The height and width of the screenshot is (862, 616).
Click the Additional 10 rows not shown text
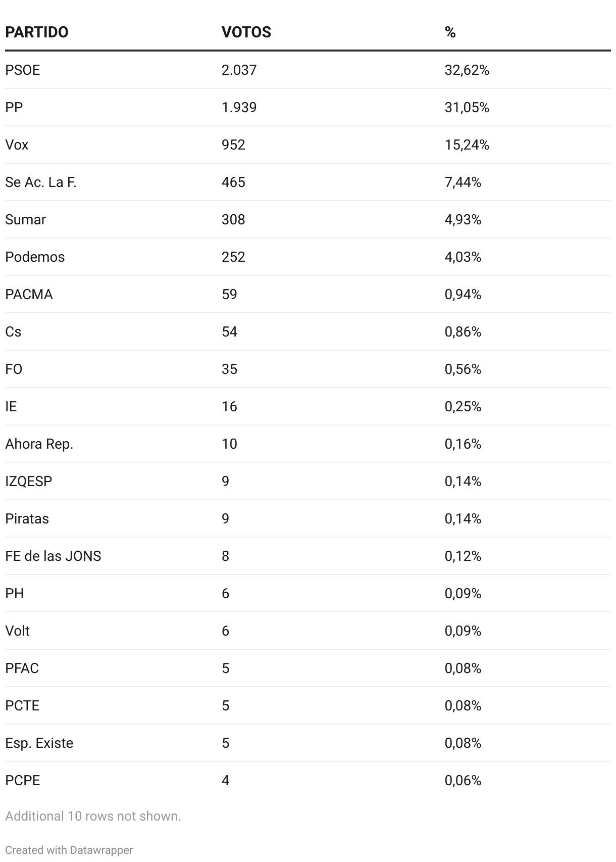pyautogui.click(x=93, y=816)
